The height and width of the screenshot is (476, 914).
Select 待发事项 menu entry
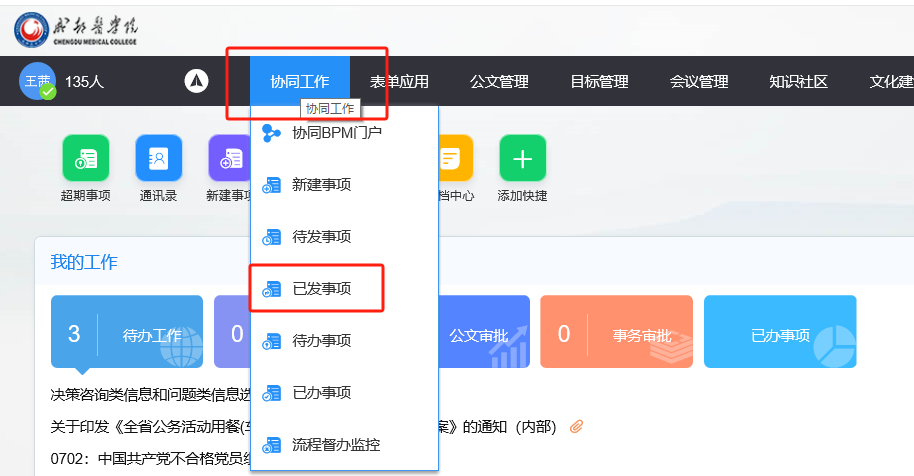[321, 237]
